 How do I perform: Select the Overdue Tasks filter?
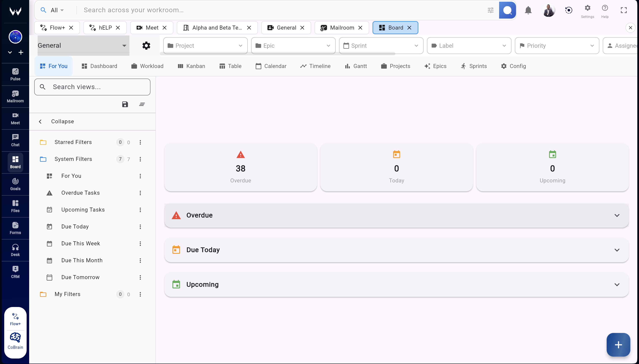[80, 193]
